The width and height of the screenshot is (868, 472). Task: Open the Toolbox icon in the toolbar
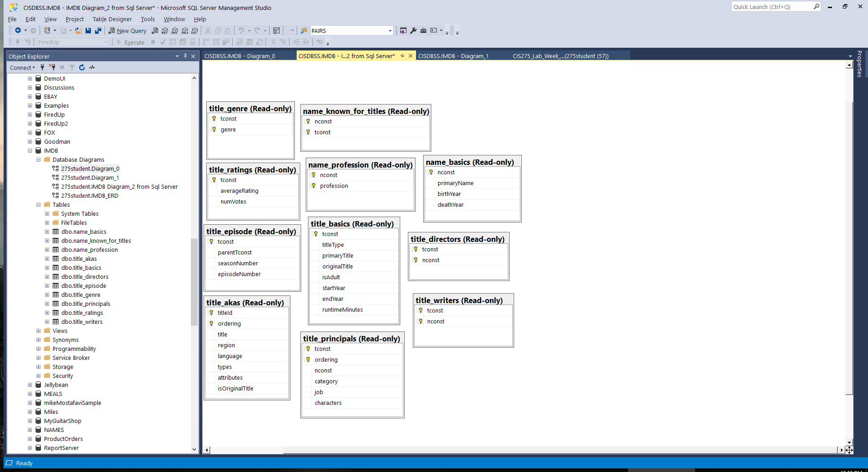click(423, 31)
